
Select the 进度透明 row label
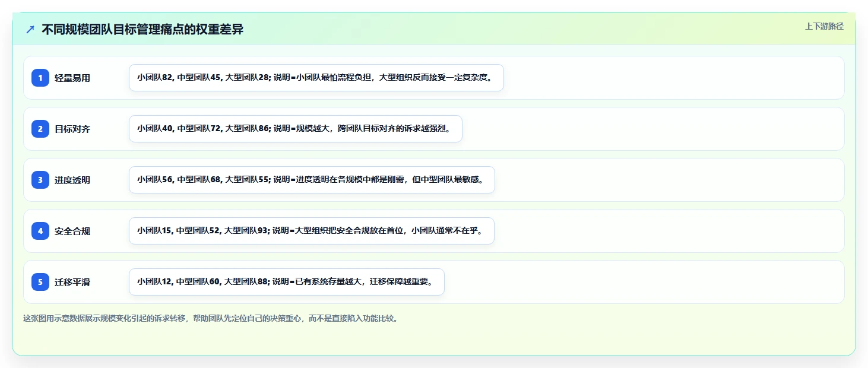coord(72,180)
